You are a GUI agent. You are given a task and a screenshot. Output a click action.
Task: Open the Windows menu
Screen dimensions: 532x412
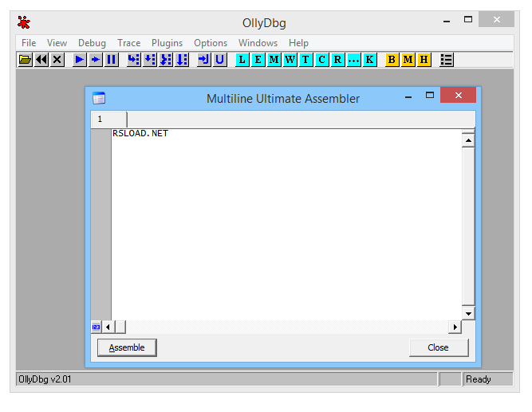tap(258, 43)
